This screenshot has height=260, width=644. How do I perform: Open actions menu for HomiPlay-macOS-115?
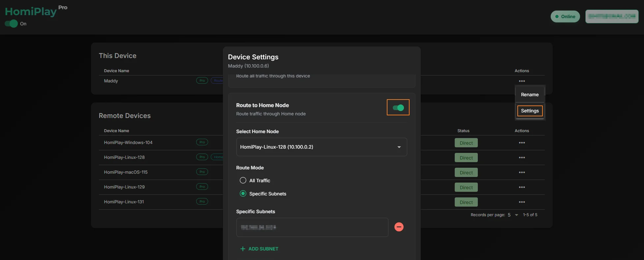pyautogui.click(x=522, y=172)
